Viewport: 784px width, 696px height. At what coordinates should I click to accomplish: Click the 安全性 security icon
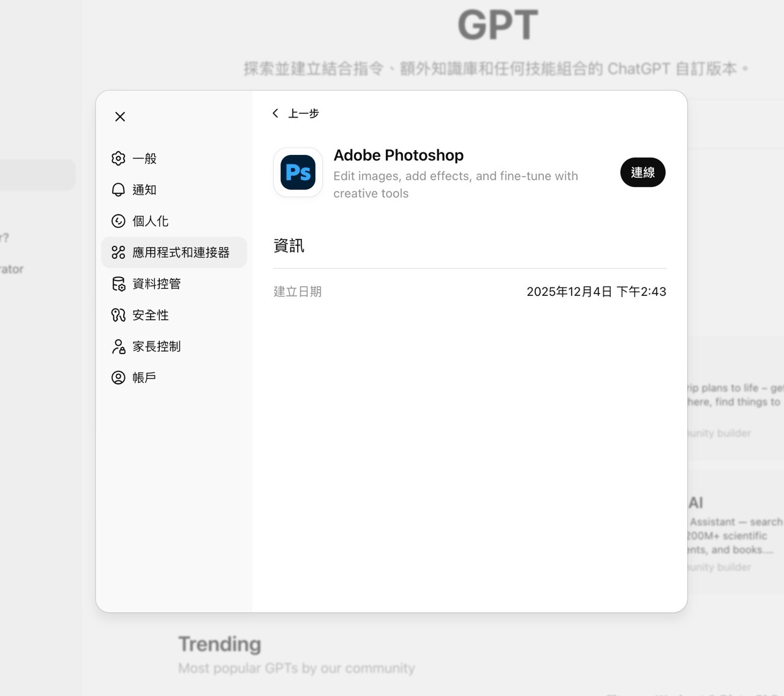[118, 315]
